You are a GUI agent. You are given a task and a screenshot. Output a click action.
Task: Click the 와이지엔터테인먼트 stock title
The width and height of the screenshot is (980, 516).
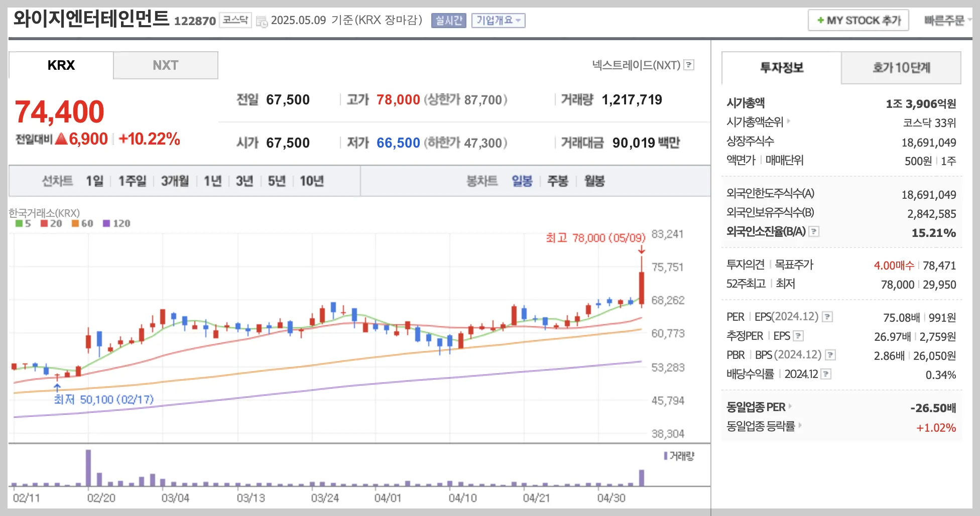91,19
